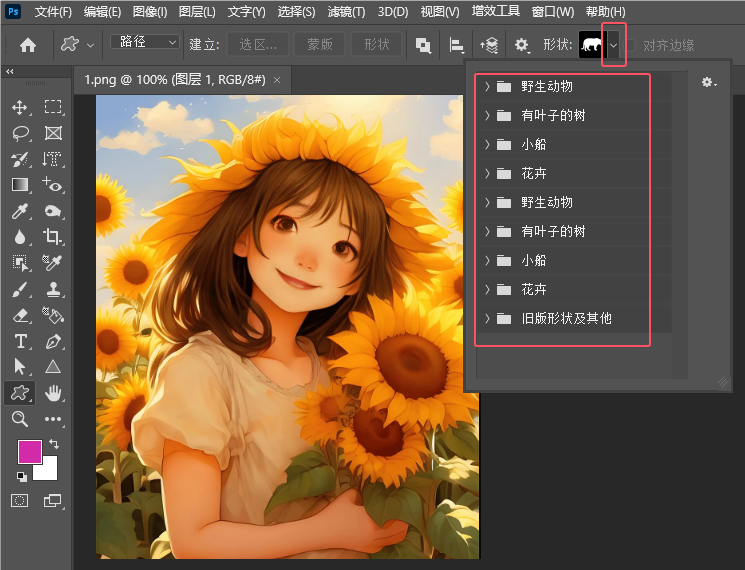
Task: Toggle Quick Mask mode
Action: tap(19, 500)
